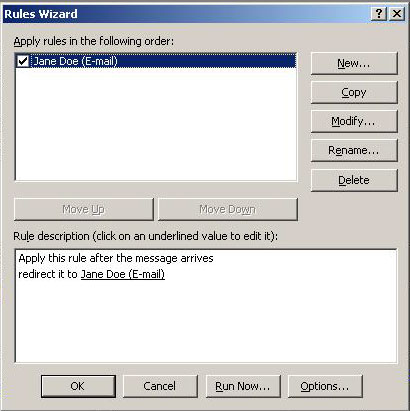Open the Run Now dialog
Screen dimensions: 410x411
click(x=243, y=386)
